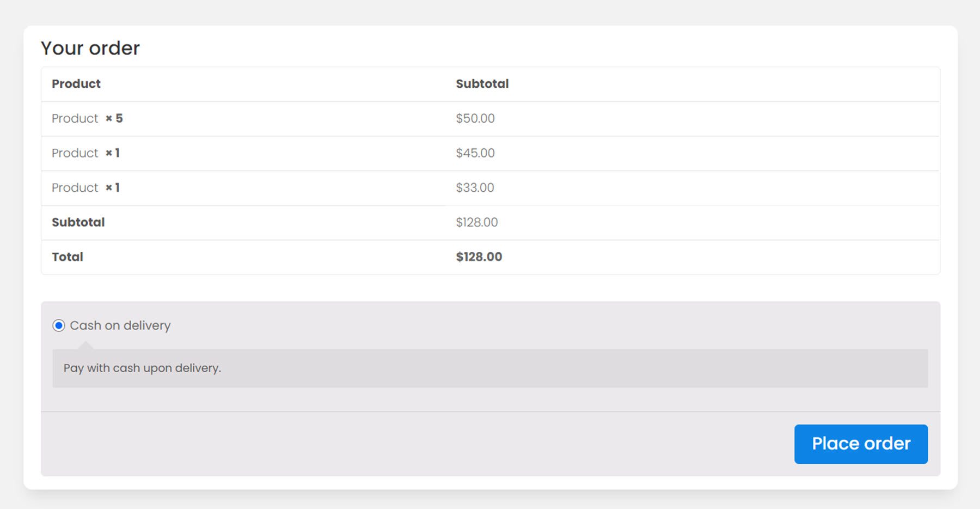Select the Product × 5 line item

tap(87, 118)
